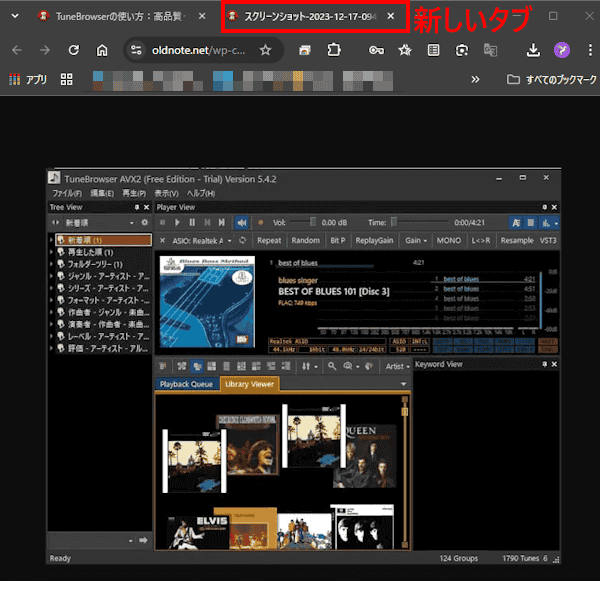The height and width of the screenshot is (601, 600).
Task: Open the ファイル(F) menu
Action: [x=67, y=194]
